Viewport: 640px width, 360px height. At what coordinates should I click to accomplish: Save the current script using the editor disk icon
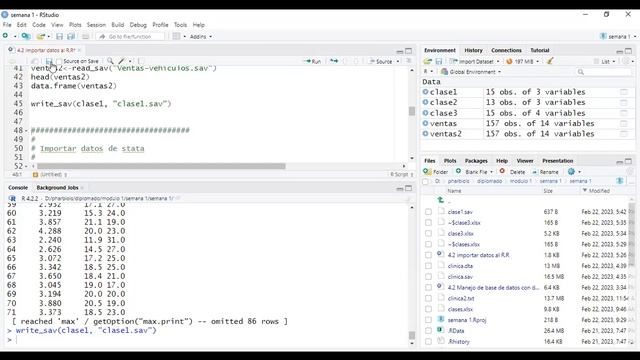[x=49, y=61]
